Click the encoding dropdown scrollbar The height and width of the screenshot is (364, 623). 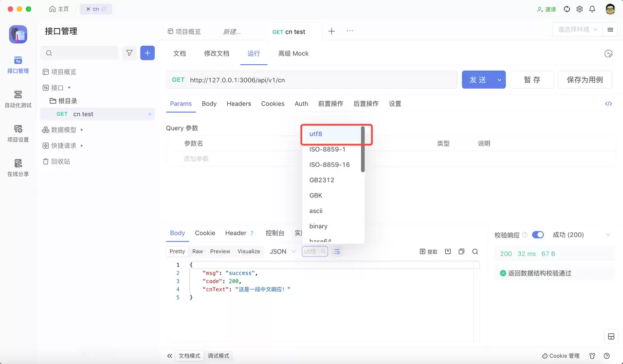coord(363,149)
